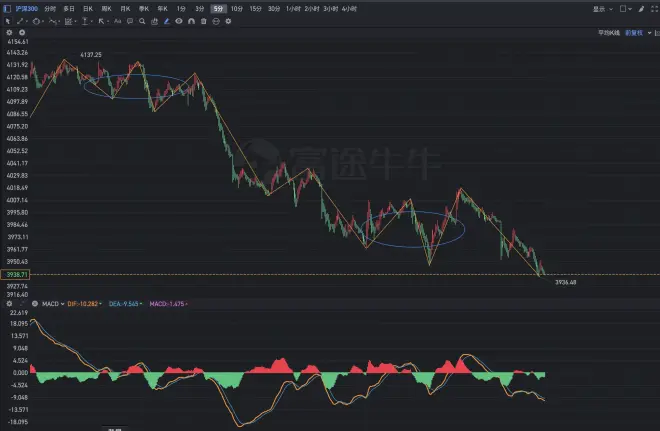This screenshot has height=431, width=660.
Task: Switch to the 日K timeframe tab
Action: point(88,8)
